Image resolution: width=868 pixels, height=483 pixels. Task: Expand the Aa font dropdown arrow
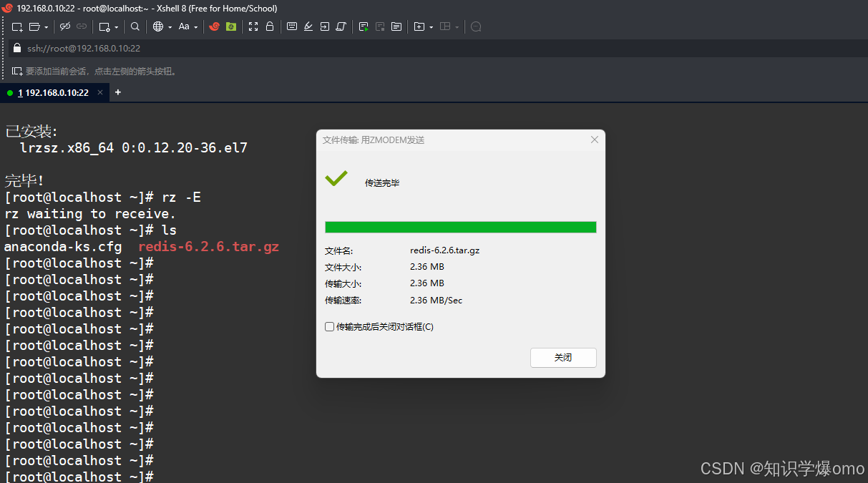[196, 27]
